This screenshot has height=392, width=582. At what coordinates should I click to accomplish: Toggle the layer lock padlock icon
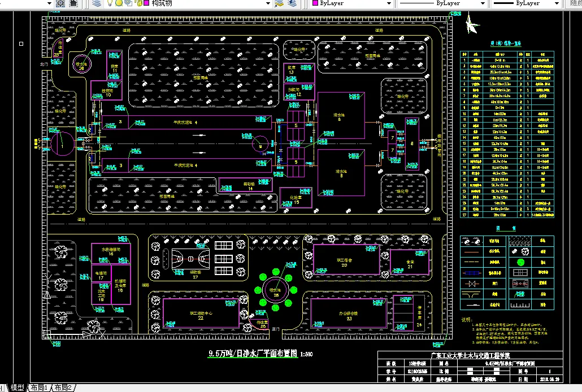click(x=138, y=3)
